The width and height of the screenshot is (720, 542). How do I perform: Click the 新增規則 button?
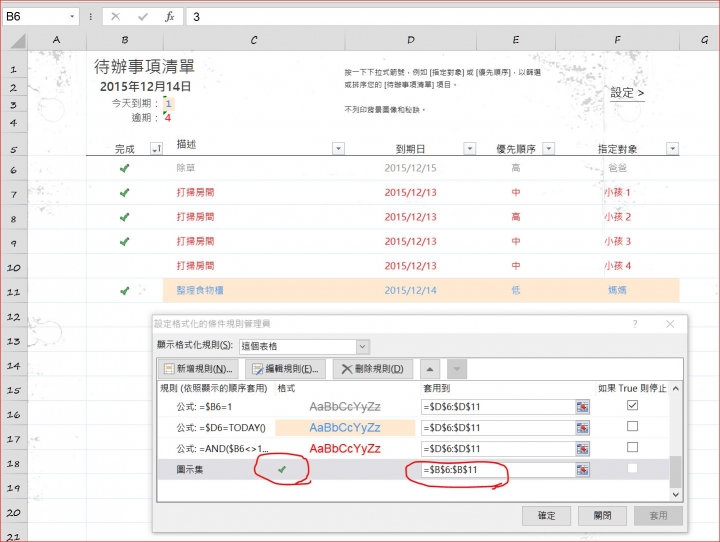pos(199,369)
